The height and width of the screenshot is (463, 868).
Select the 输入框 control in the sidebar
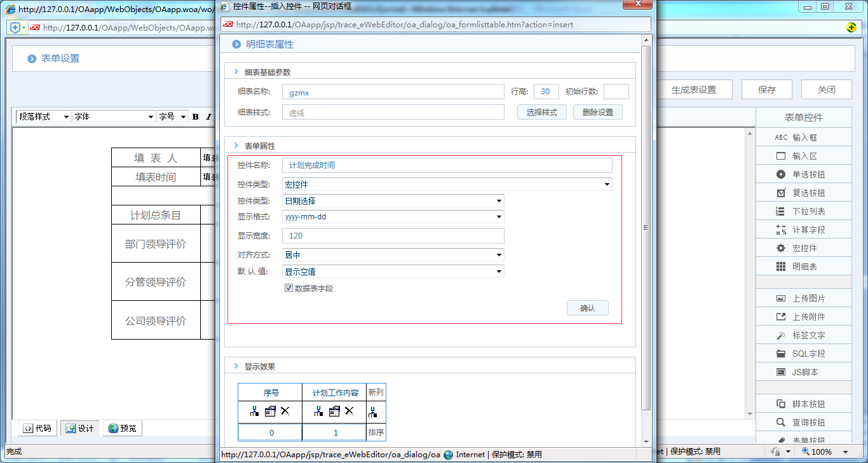(x=803, y=137)
